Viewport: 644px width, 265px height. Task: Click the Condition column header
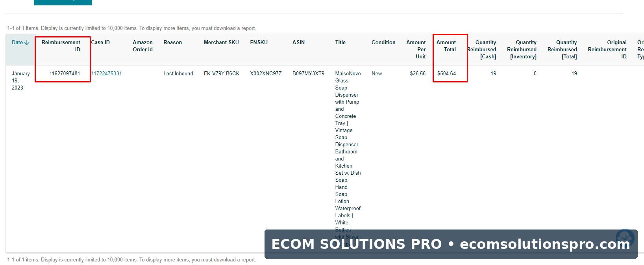click(383, 42)
